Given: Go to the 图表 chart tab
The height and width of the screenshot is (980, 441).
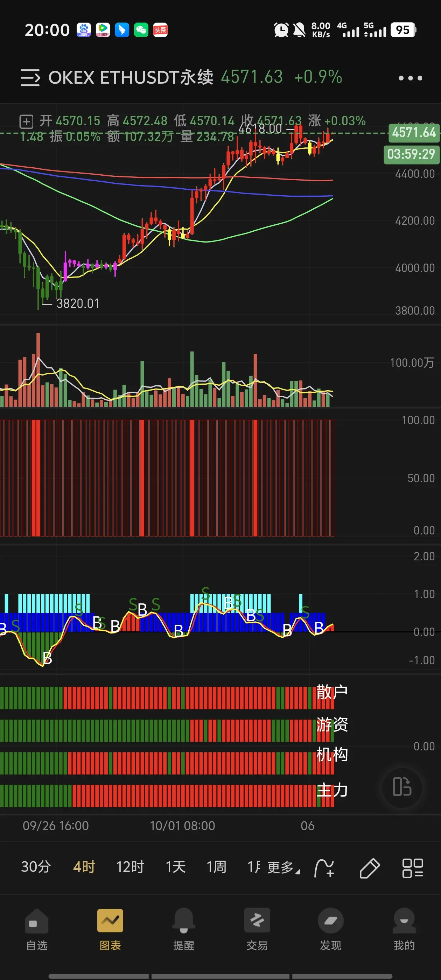Looking at the screenshot, I should click(110, 929).
